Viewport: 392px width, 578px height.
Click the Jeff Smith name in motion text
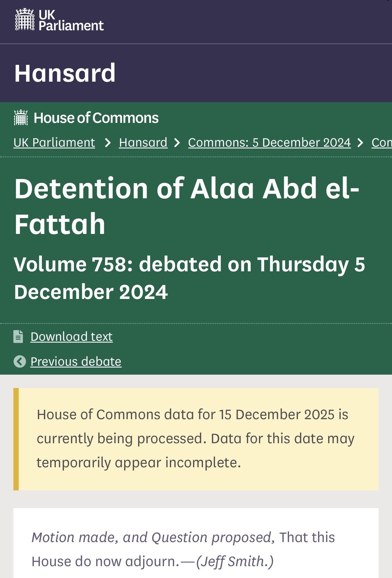click(x=235, y=562)
